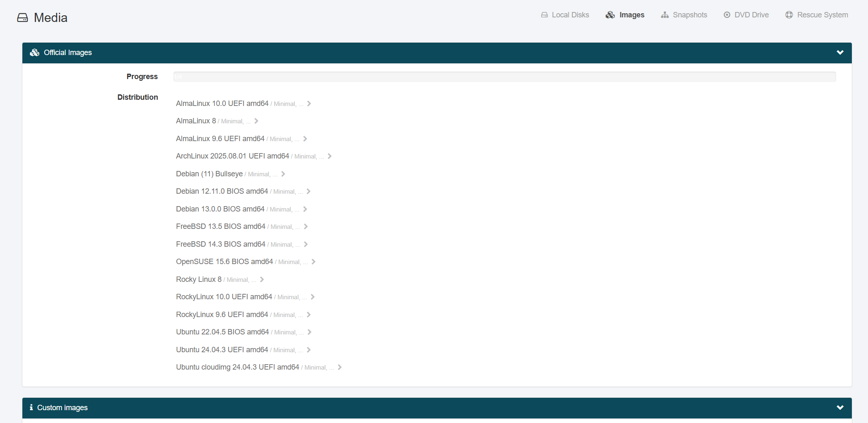The width and height of the screenshot is (868, 423).
Task: Select the Rocky Linux 8 distribution
Action: pyautogui.click(x=199, y=279)
